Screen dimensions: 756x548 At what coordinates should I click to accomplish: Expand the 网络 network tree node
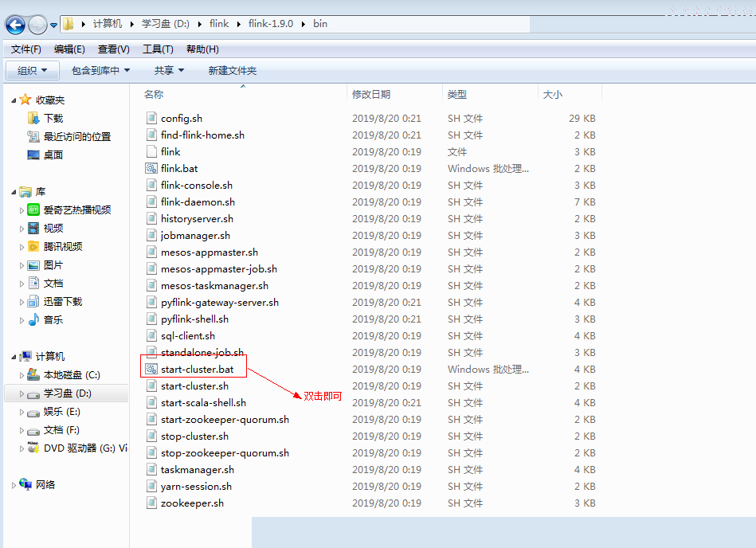14,485
